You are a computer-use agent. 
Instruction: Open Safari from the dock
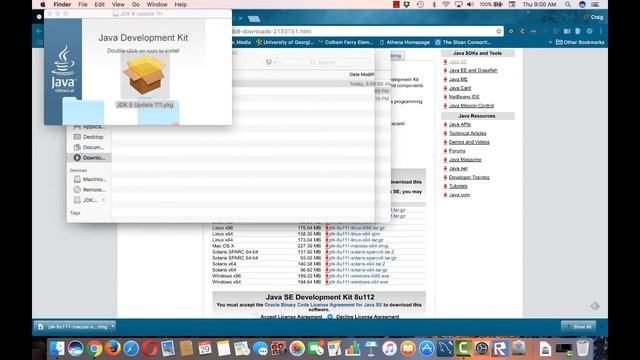click(131, 349)
